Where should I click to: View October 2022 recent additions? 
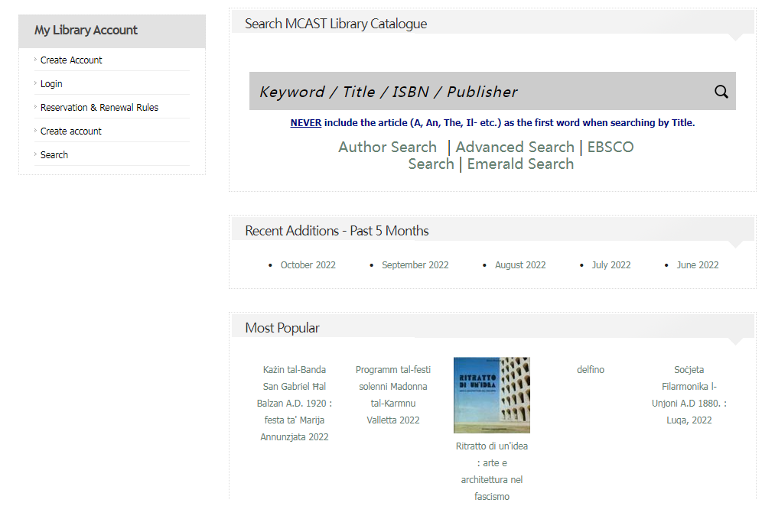[x=308, y=264]
